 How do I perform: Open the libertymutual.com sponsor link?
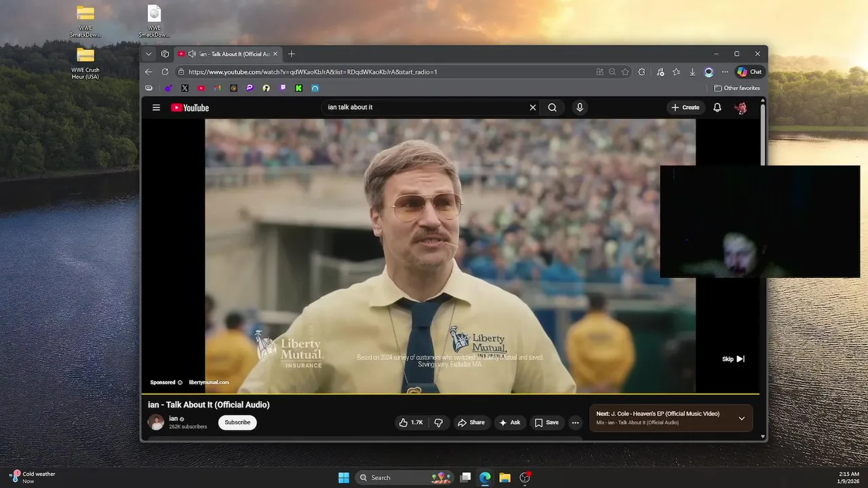[209, 382]
